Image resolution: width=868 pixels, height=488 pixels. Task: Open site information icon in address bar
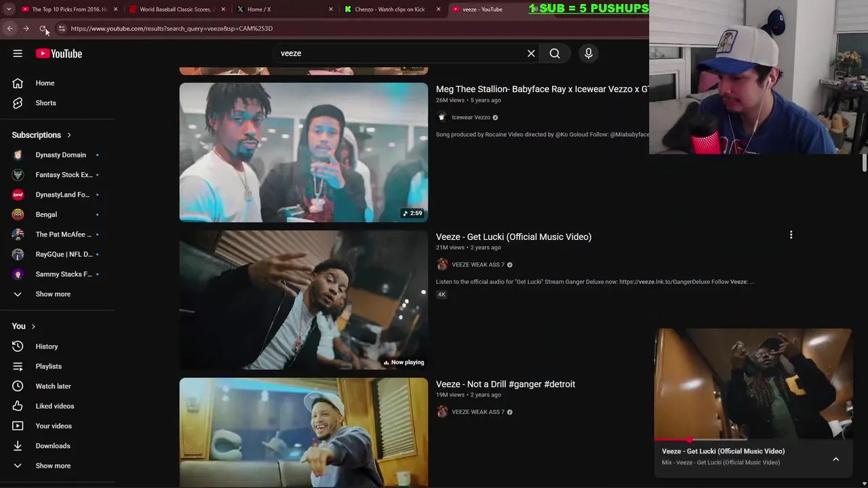[61, 28]
